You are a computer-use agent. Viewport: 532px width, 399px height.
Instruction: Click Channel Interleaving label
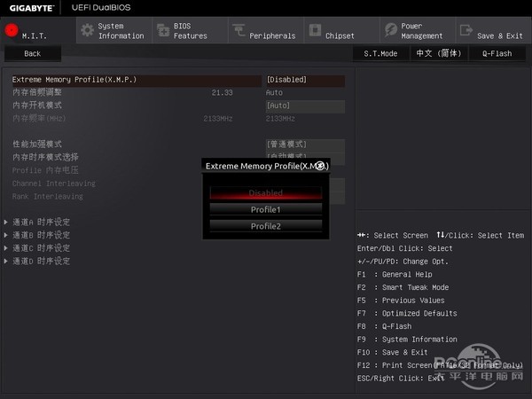point(53,184)
